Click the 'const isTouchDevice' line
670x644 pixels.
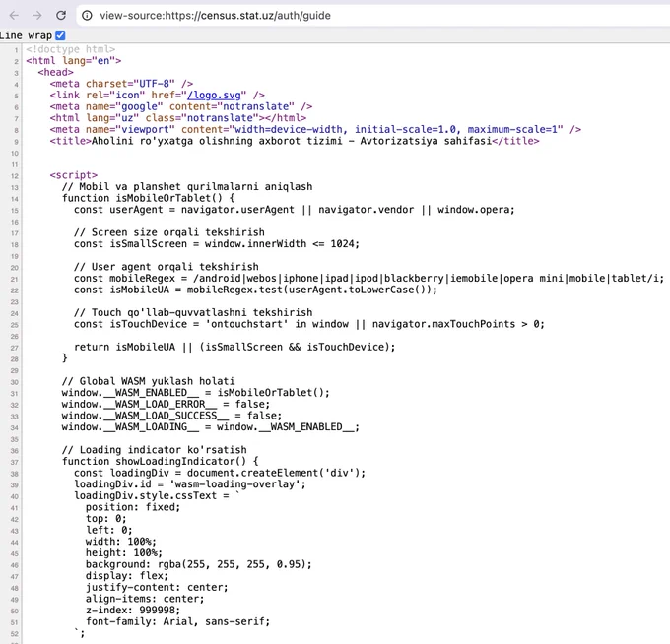click(309, 324)
